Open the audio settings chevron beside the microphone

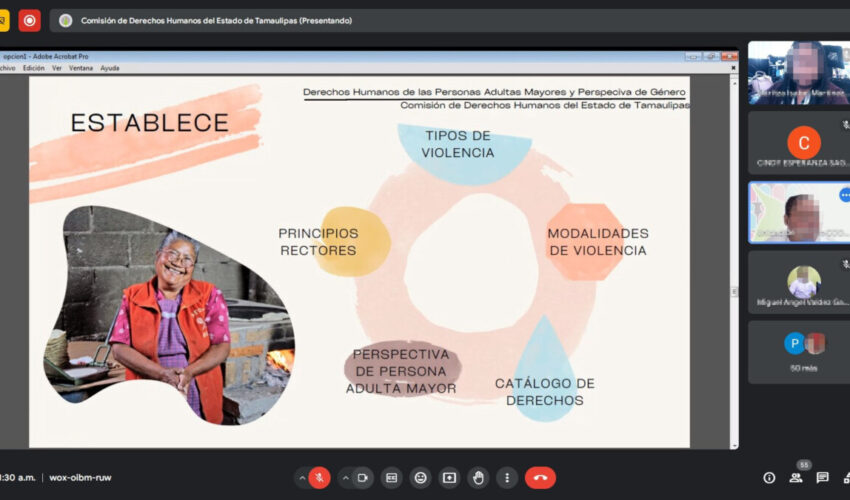(x=302, y=478)
